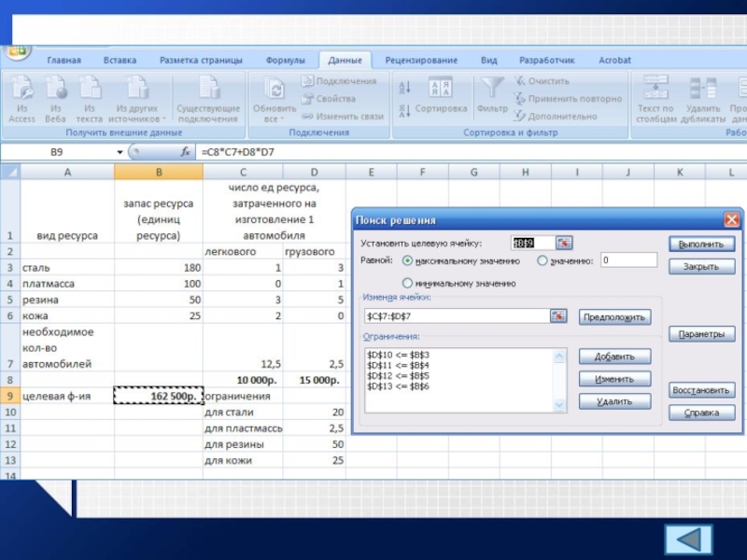
Task: Select the 'значению' radio option
Action: (543, 261)
